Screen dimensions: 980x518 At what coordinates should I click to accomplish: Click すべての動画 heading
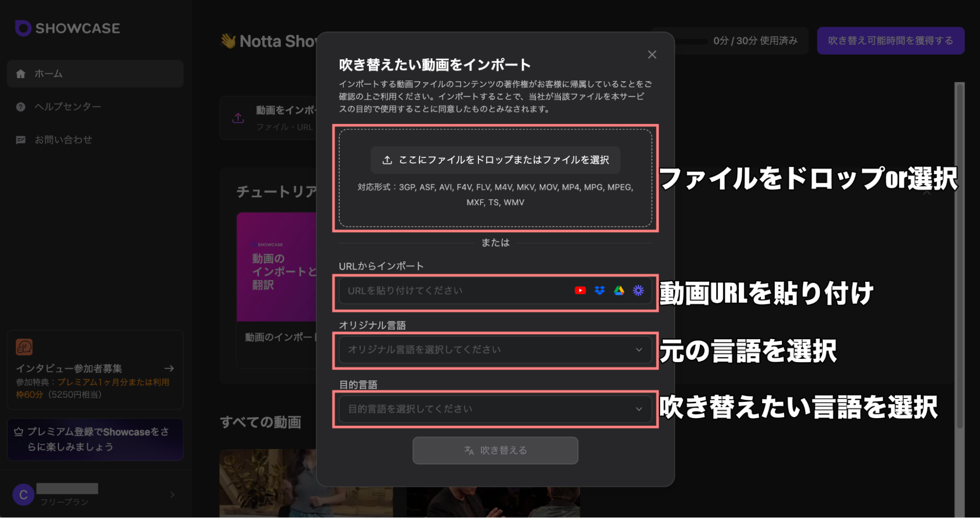(260, 422)
